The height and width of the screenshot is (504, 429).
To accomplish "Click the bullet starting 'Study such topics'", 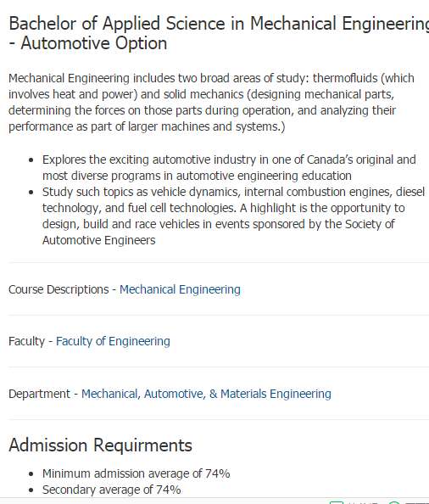I will [233, 216].
